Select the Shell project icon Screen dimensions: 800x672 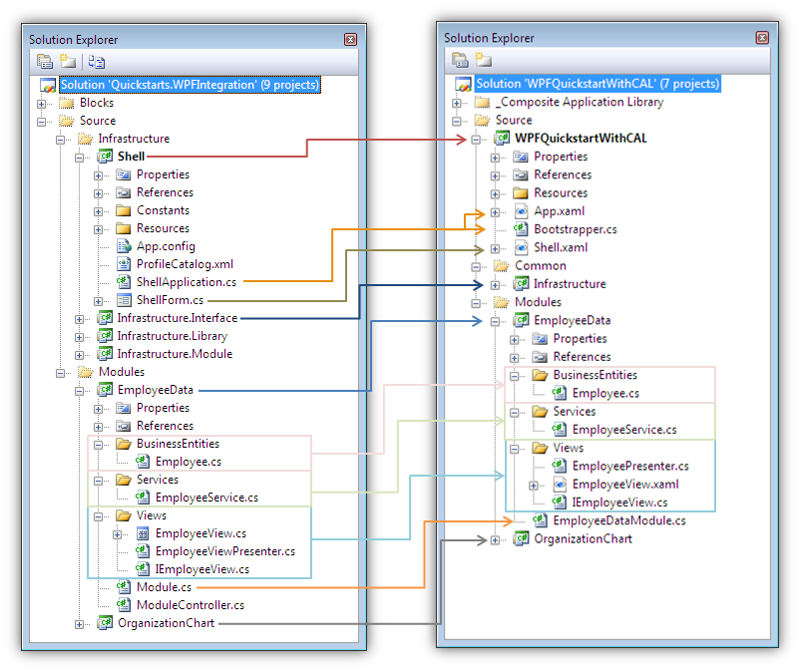[106, 156]
